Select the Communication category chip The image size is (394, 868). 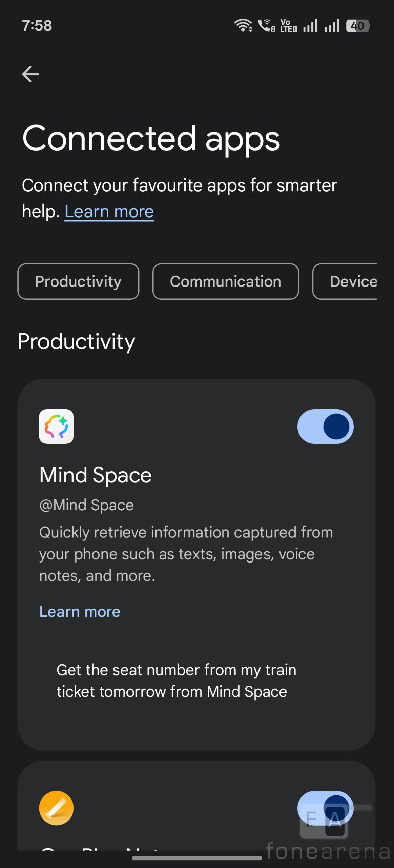[x=226, y=281]
